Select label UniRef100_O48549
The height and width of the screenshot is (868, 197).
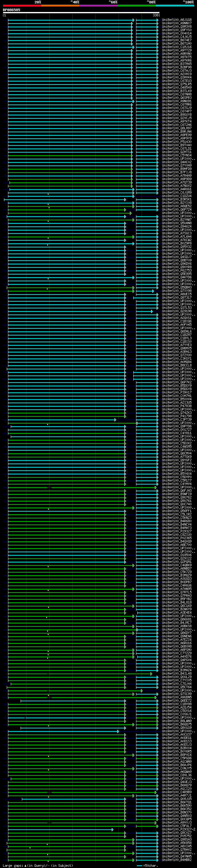(x=176, y=88)
